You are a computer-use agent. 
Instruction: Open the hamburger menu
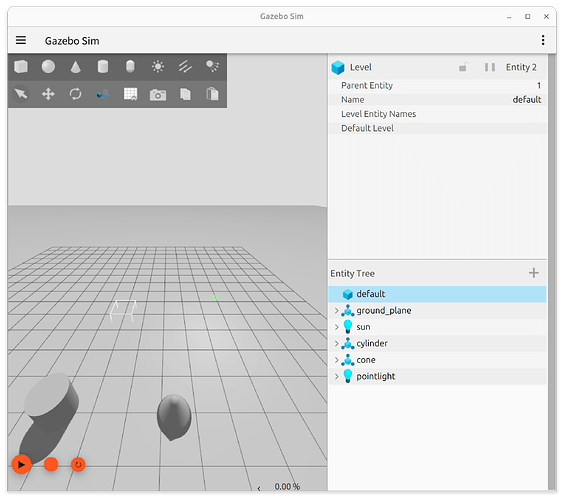coord(21,40)
